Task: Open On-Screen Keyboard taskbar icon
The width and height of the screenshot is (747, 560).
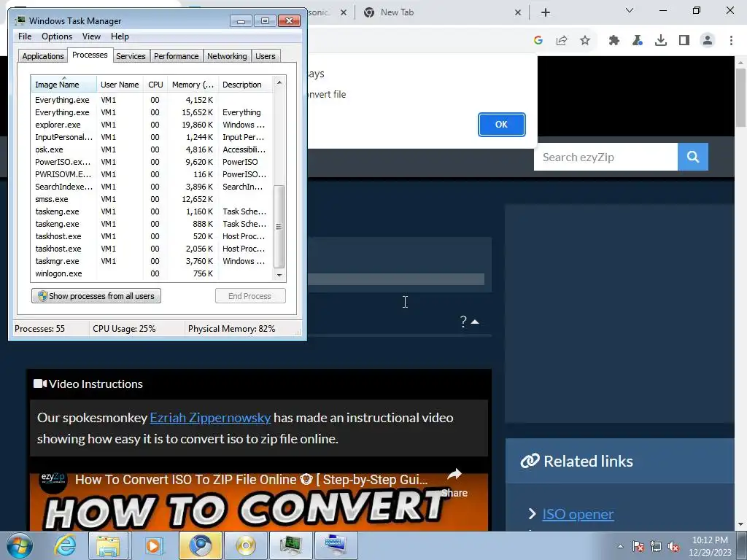Action: pos(336,545)
